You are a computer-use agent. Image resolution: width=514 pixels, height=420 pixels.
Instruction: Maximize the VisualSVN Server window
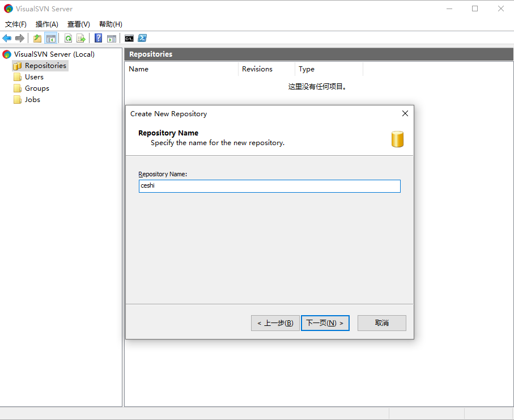(475, 9)
